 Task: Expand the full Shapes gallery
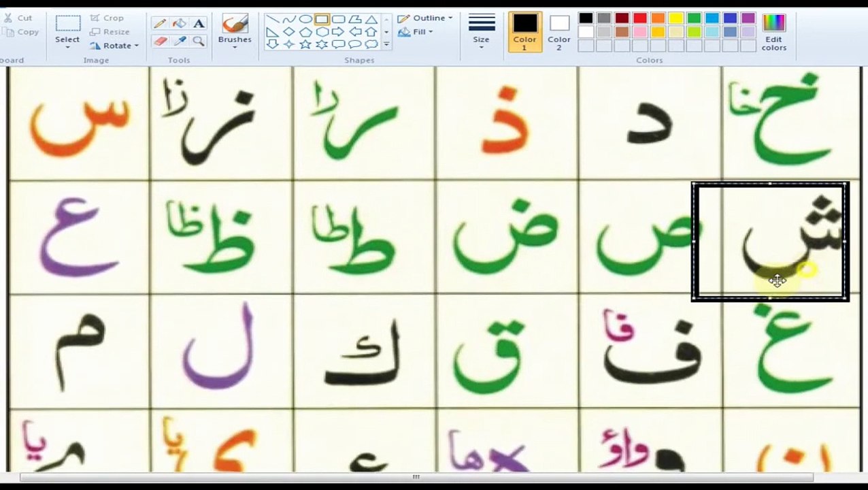(x=386, y=44)
